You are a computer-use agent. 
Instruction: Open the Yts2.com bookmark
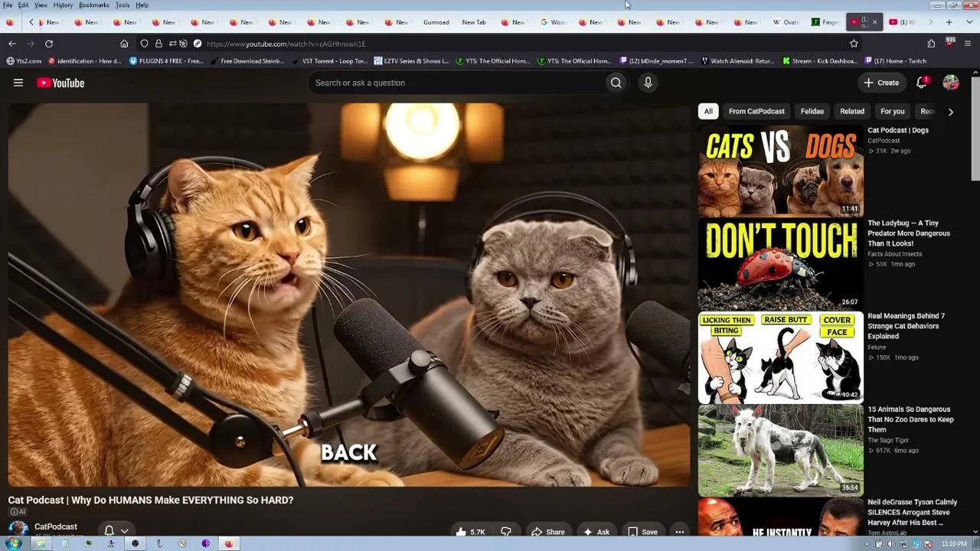coord(24,61)
